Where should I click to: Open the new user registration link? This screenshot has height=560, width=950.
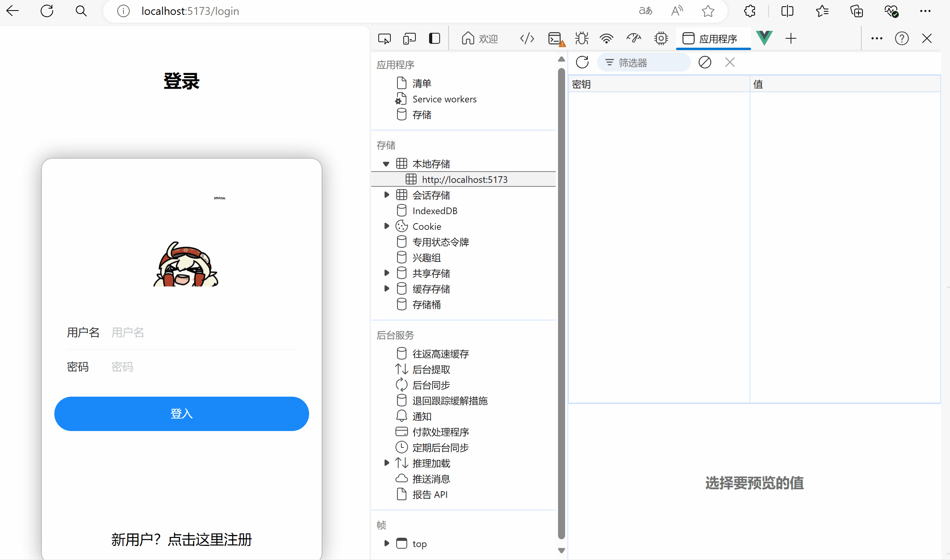coord(181,540)
